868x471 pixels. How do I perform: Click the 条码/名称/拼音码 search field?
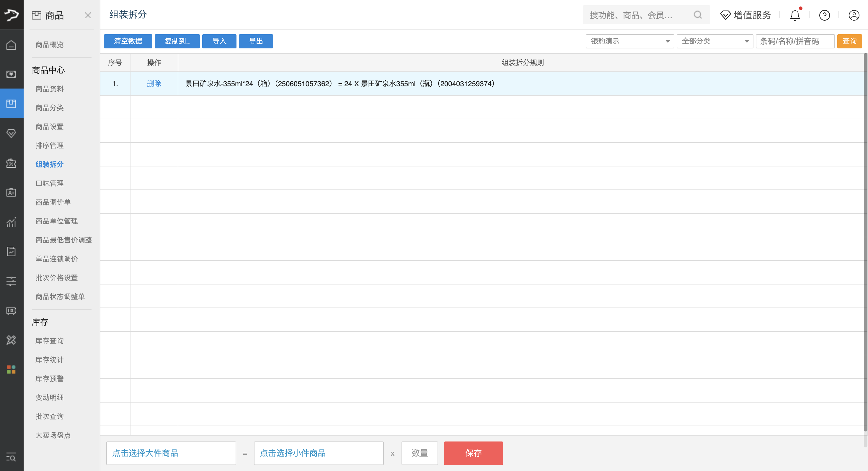coord(794,41)
